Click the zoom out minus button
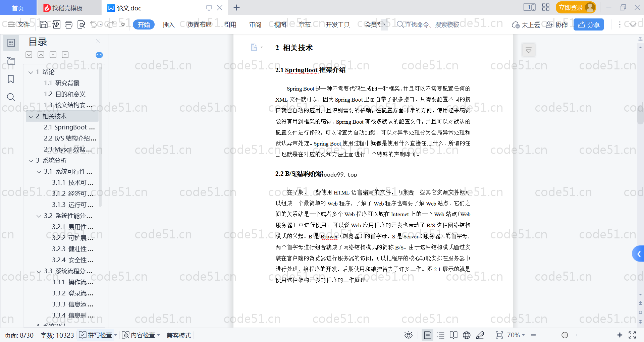Screen dimensions: 644x342 point(533,335)
